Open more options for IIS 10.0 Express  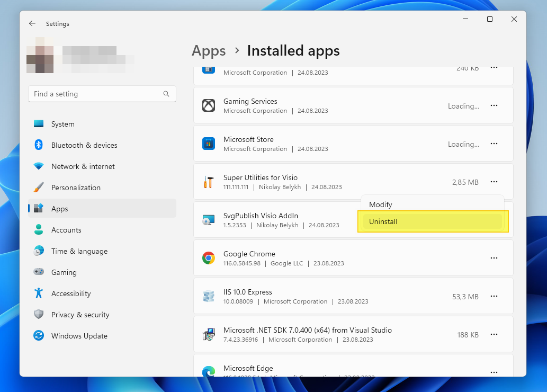click(494, 296)
